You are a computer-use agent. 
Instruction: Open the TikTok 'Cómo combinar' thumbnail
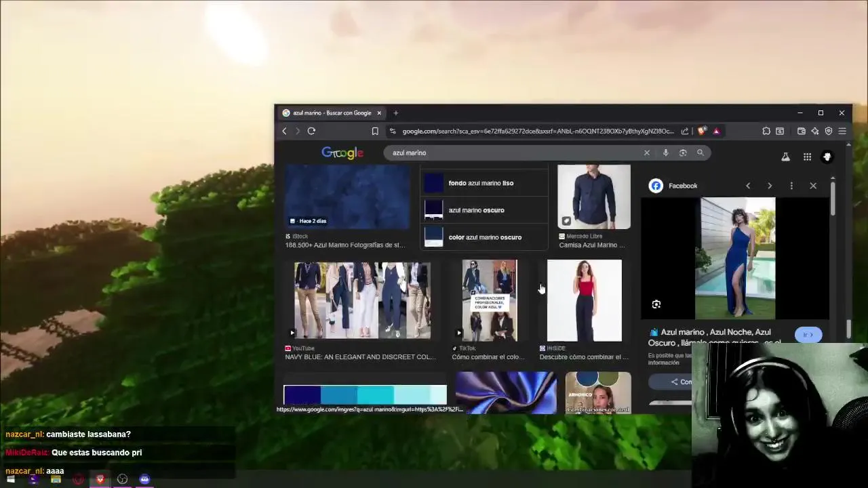tap(490, 300)
